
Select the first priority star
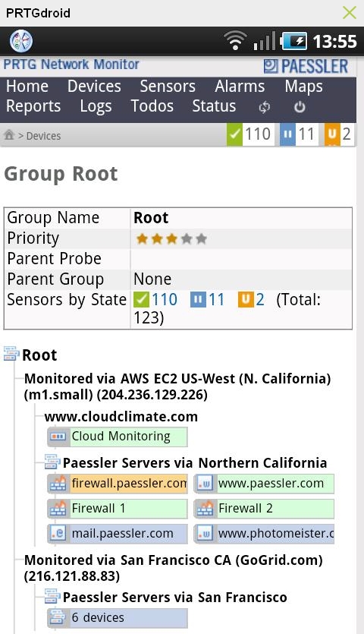[x=142, y=238]
